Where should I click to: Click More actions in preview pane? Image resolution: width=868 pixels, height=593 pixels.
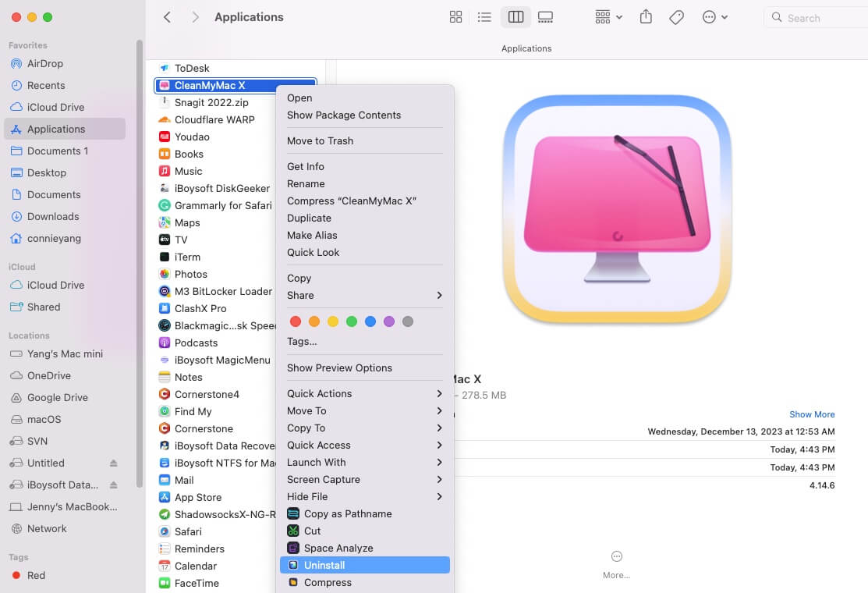[x=616, y=564]
